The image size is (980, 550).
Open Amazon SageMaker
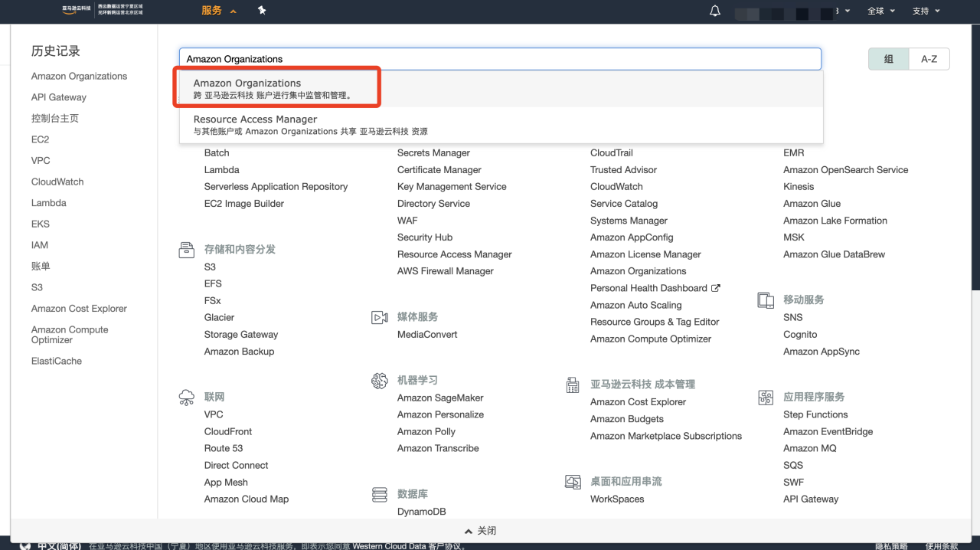(x=440, y=398)
